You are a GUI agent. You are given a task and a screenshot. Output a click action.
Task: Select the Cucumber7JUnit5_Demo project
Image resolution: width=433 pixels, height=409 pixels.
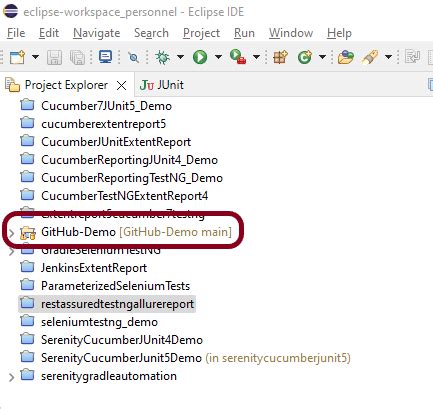[x=106, y=106]
